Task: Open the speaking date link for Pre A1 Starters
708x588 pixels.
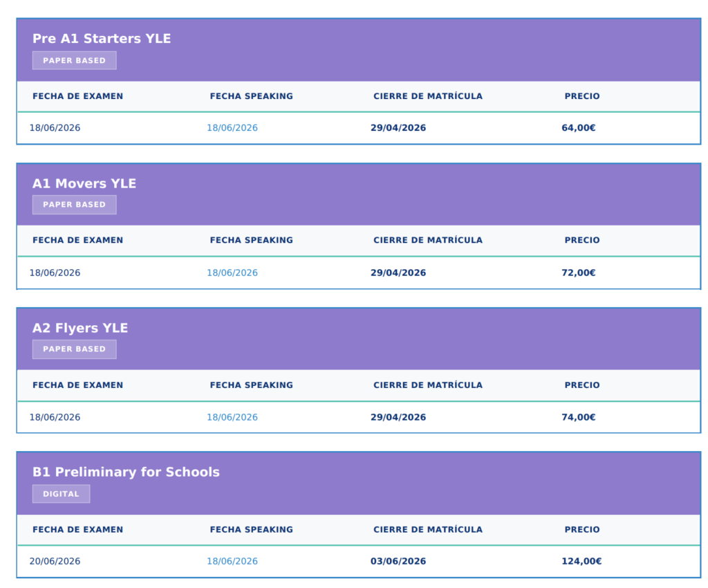Action: [232, 127]
